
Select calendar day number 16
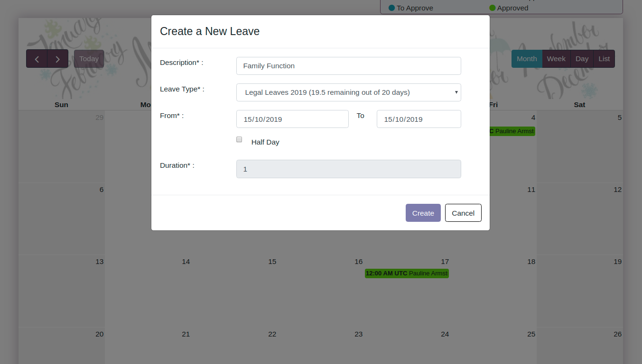coord(358,262)
